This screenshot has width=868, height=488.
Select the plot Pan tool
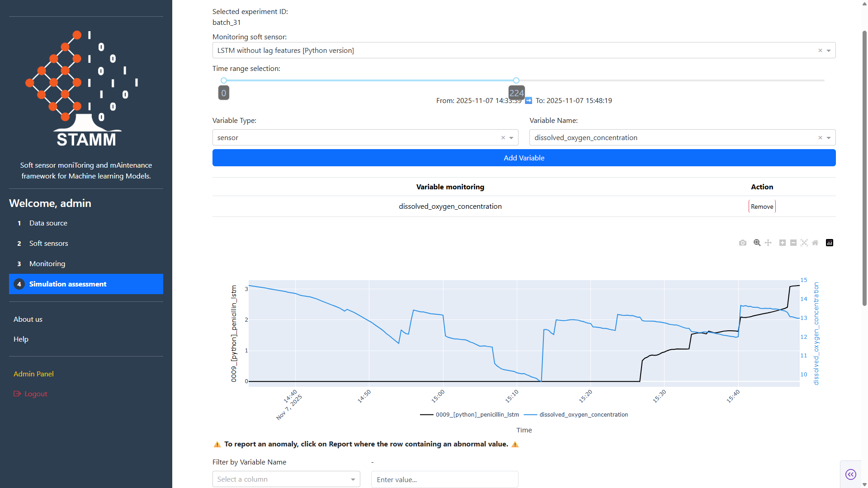[768, 243]
